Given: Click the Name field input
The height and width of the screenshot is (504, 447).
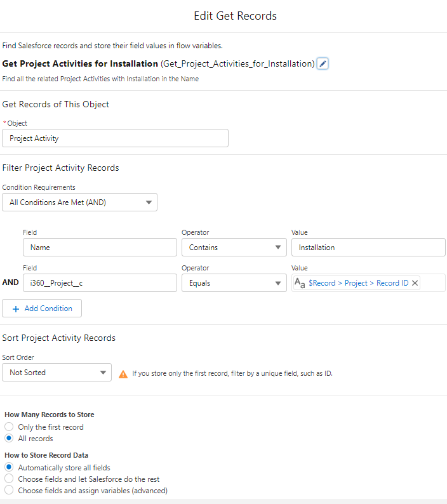Looking at the screenshot, I should tap(100, 248).
